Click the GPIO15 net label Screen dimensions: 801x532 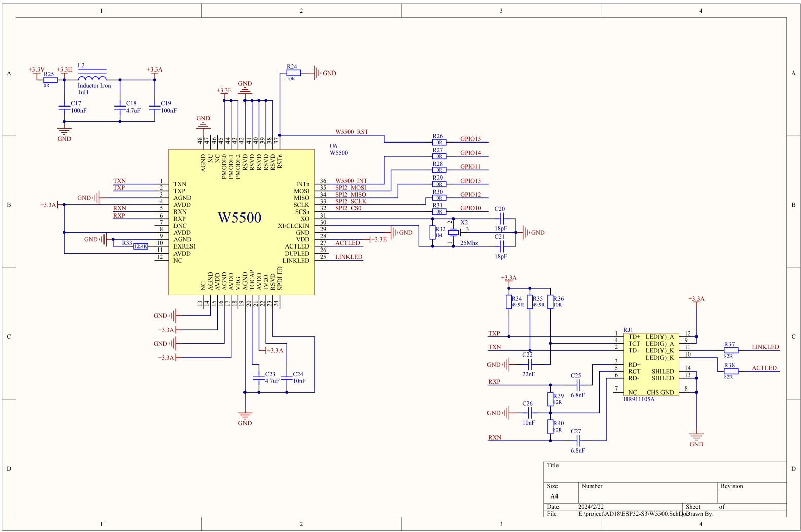[x=470, y=139]
